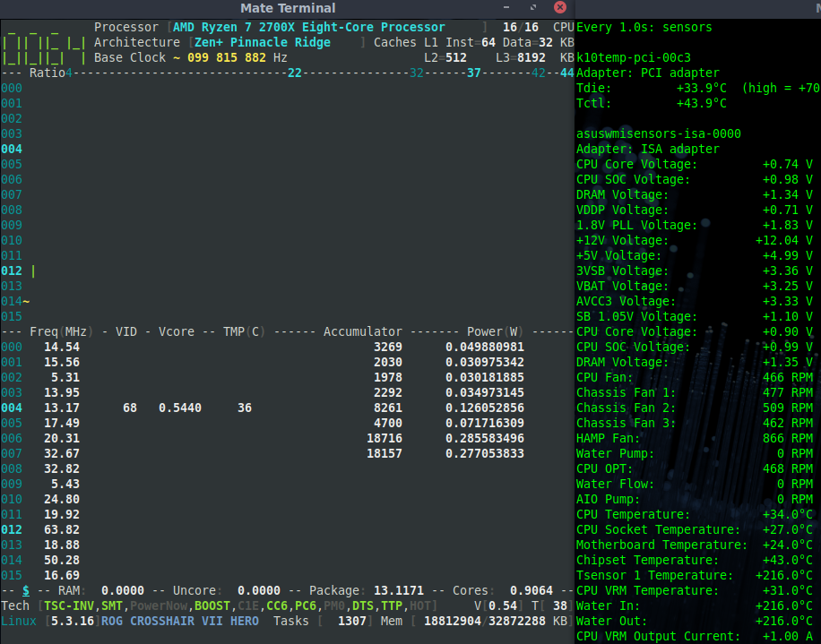Maximize the Mate Terminal window
The width and height of the screenshot is (821, 644).
(x=533, y=7)
